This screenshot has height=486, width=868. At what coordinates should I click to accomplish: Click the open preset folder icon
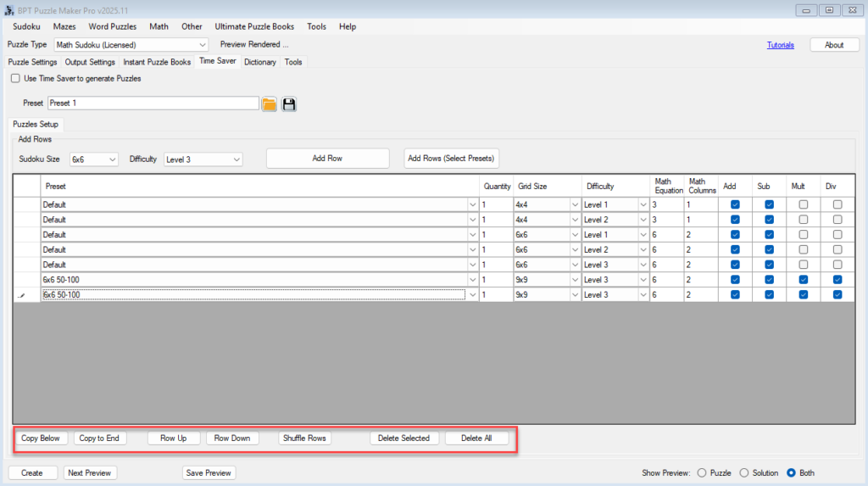click(x=269, y=103)
